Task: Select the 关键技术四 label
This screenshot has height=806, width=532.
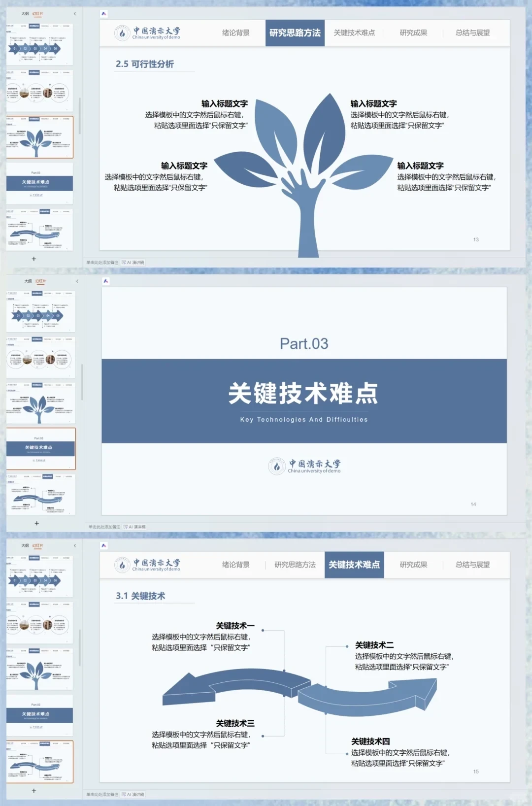Action: point(370,741)
